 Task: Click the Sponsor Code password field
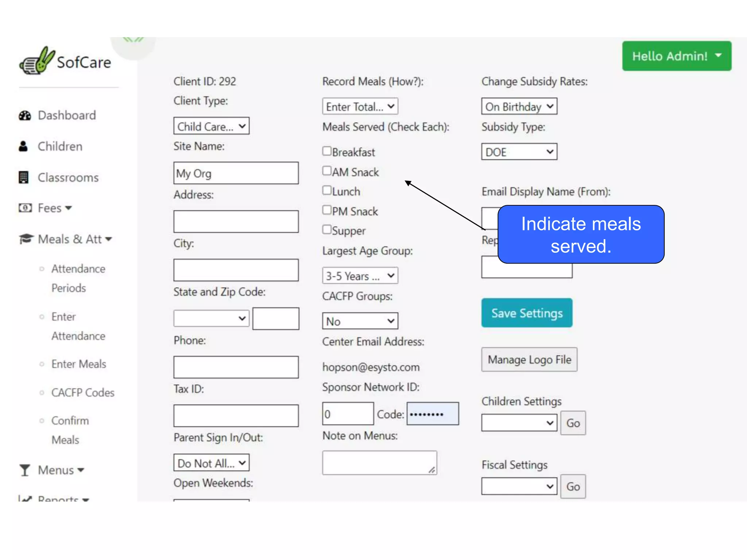[x=433, y=414]
